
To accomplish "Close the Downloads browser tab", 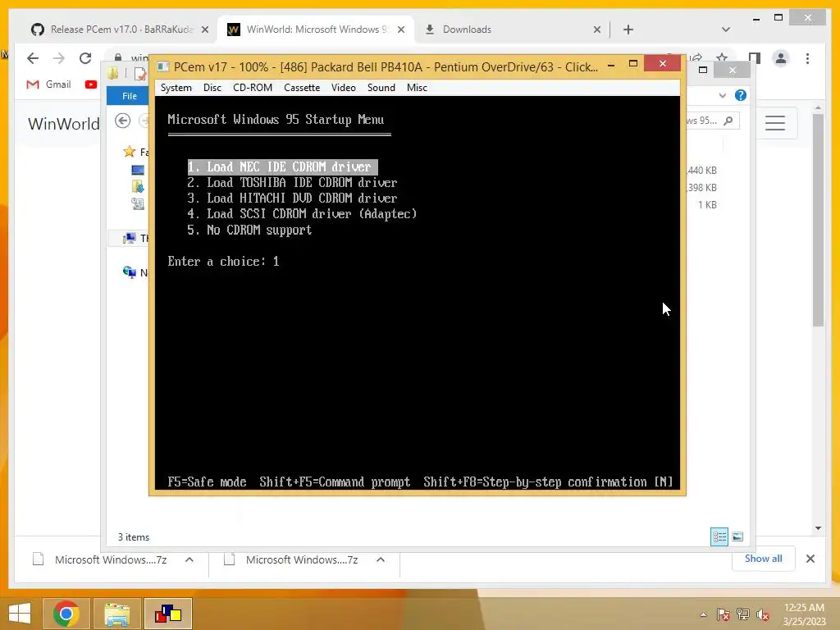I will 597,30.
